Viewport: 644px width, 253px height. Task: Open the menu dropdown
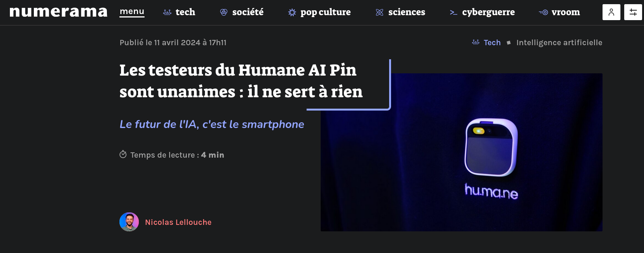pyautogui.click(x=132, y=12)
